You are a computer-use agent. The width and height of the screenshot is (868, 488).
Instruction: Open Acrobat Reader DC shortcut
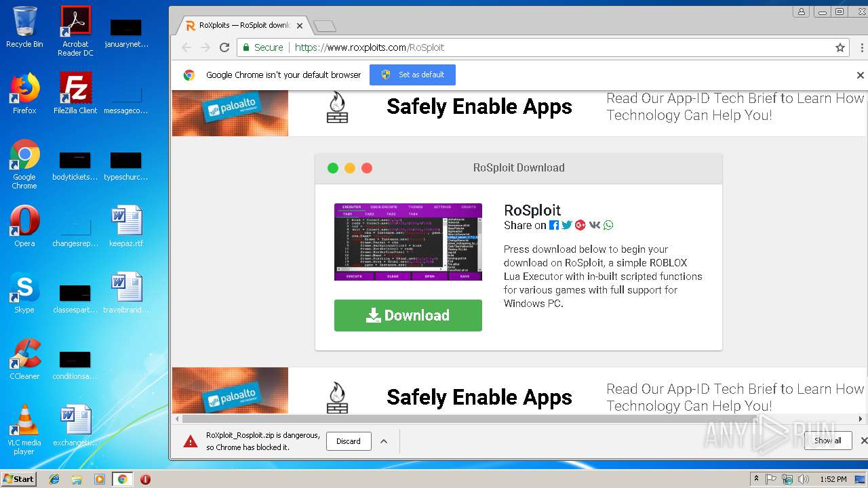75,31
